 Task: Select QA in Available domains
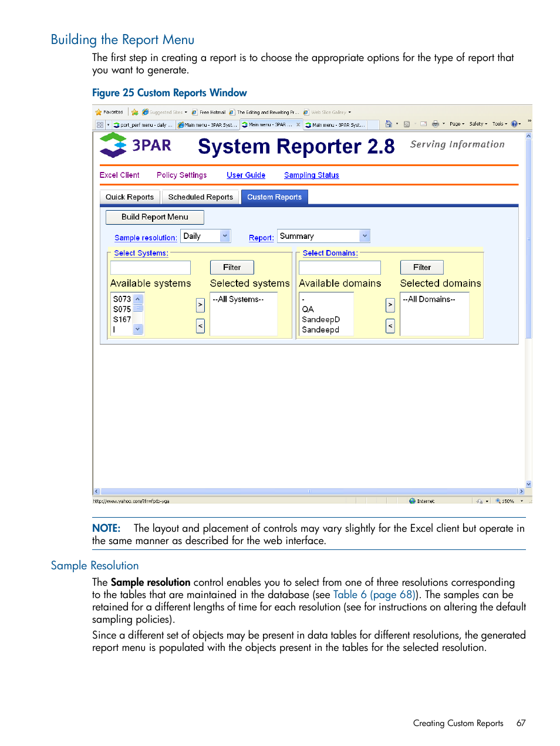coord(308,309)
